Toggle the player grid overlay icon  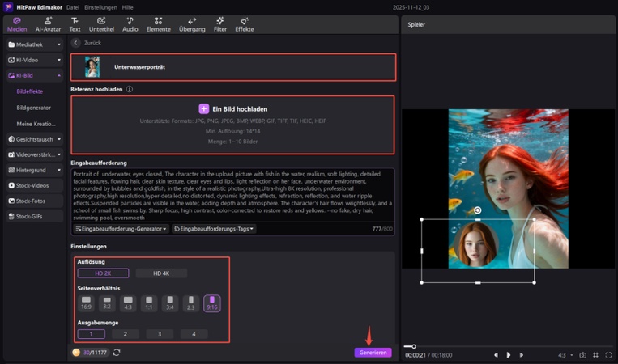click(595, 355)
